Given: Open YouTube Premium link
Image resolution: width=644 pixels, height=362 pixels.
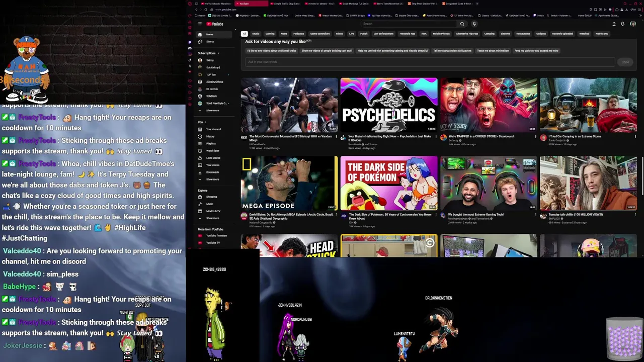Looking at the screenshot, I should pyautogui.click(x=214, y=235).
